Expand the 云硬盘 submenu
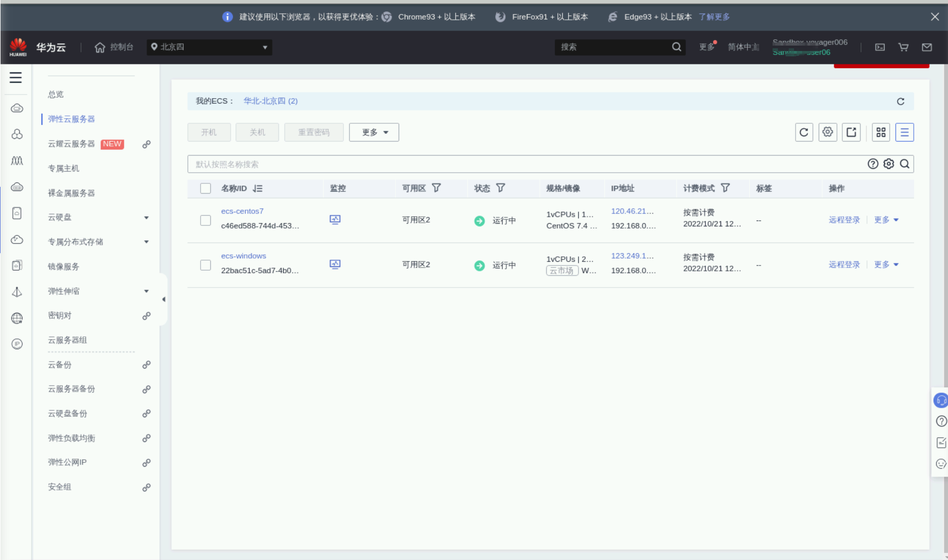Image resolution: width=948 pixels, height=560 pixels. click(146, 218)
